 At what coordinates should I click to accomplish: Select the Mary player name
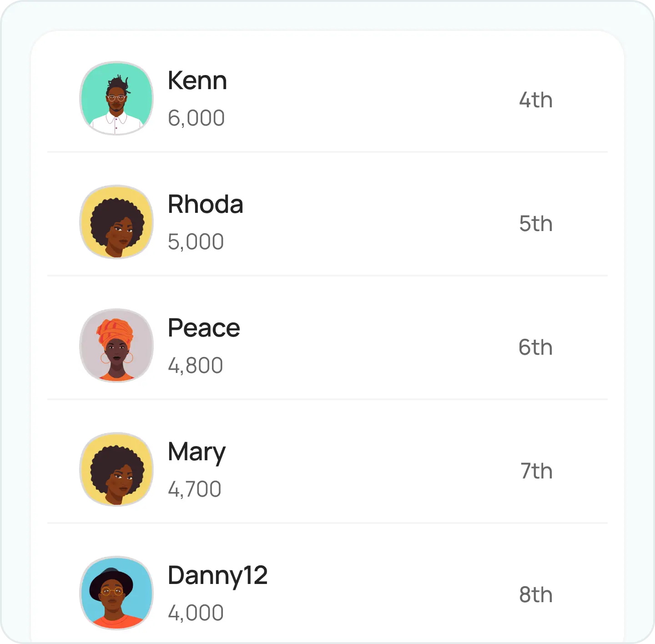pyautogui.click(x=196, y=453)
